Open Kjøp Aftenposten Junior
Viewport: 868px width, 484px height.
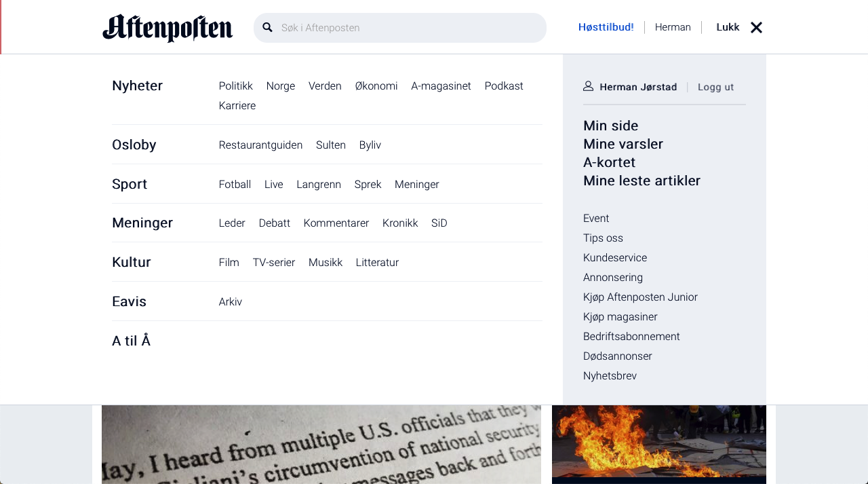[x=641, y=297]
